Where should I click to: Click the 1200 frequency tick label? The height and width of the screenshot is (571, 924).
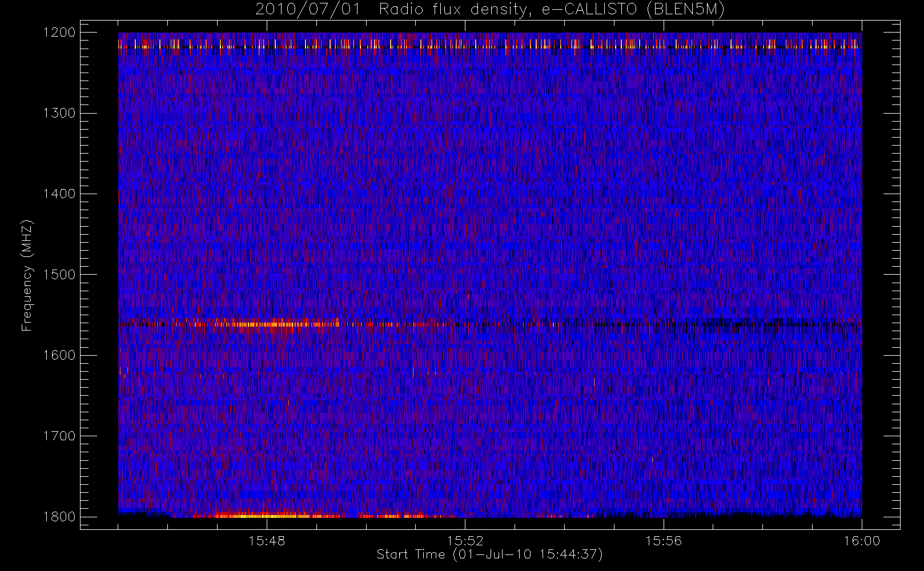coord(59,33)
